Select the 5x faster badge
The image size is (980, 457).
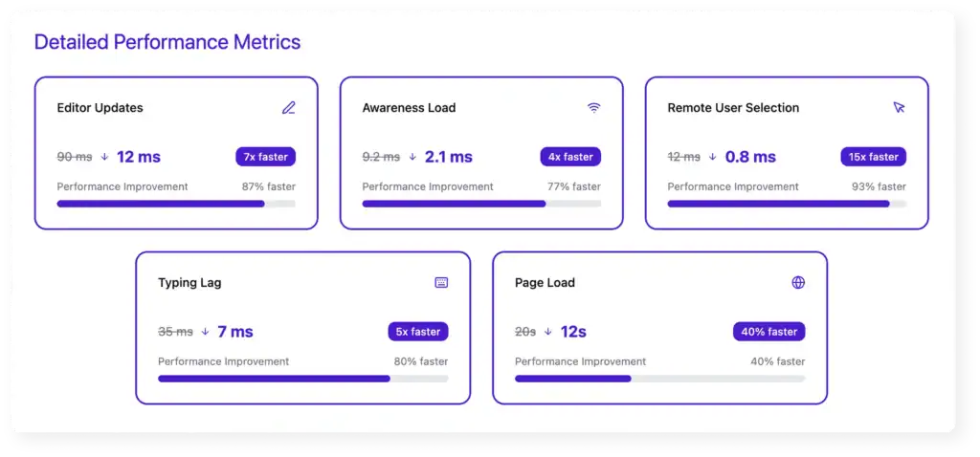pyautogui.click(x=418, y=332)
